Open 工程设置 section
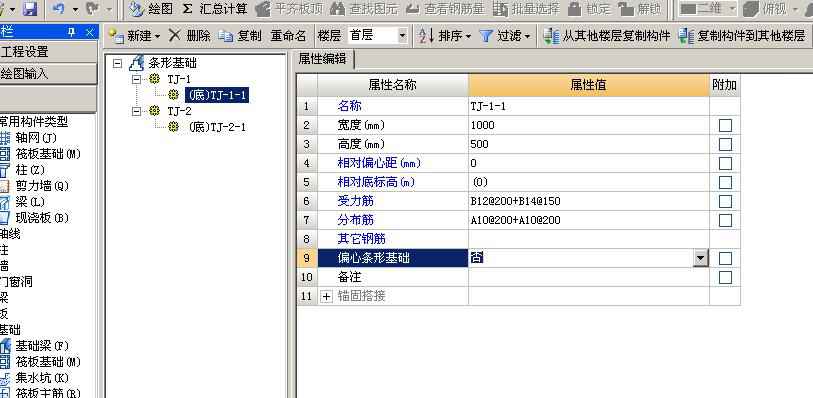Viewport: 813px width, 398px height. pos(48,51)
